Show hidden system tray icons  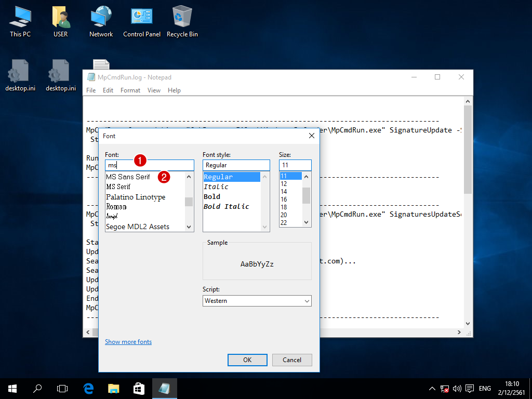tap(432, 389)
